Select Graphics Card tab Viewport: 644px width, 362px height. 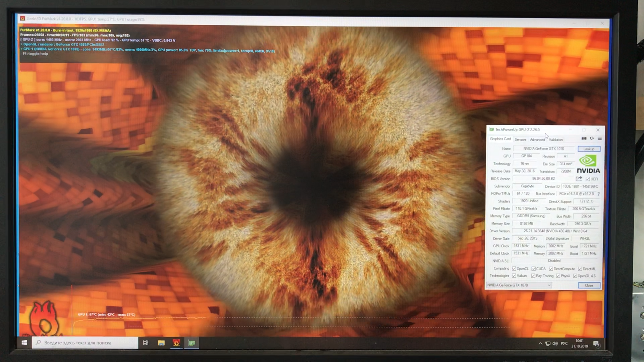tap(500, 139)
